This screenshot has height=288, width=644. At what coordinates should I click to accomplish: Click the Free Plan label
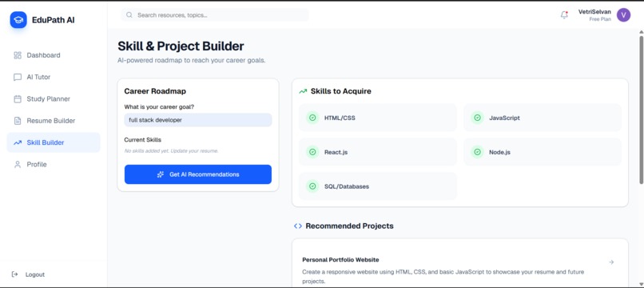pos(600,19)
